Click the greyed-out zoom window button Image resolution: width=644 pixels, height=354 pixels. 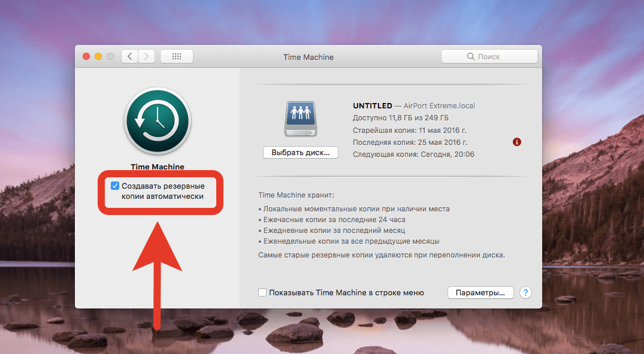(x=110, y=57)
